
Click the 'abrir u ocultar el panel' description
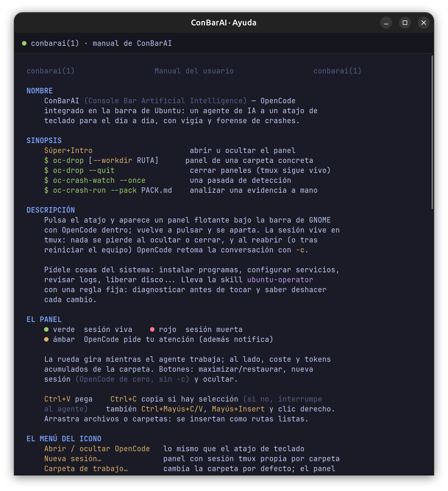[243, 151]
